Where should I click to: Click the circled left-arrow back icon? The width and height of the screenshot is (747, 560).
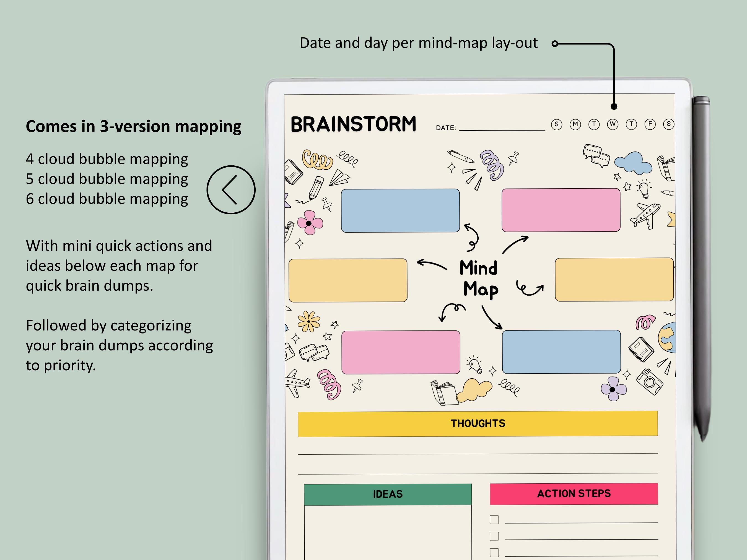(231, 190)
